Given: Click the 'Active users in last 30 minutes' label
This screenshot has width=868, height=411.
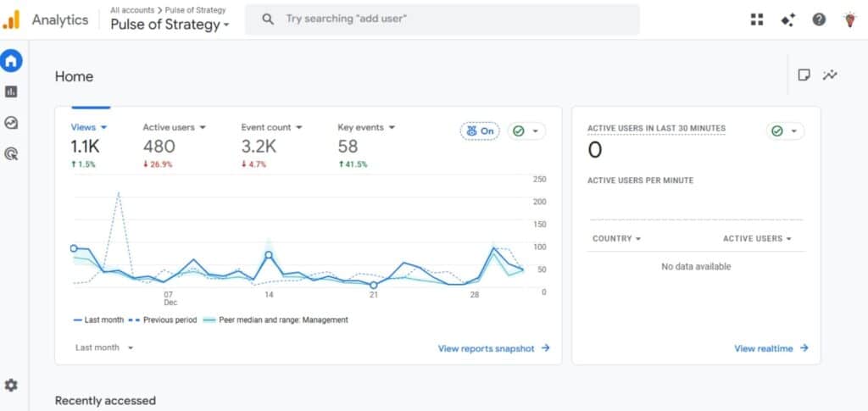Looking at the screenshot, I should (656, 128).
